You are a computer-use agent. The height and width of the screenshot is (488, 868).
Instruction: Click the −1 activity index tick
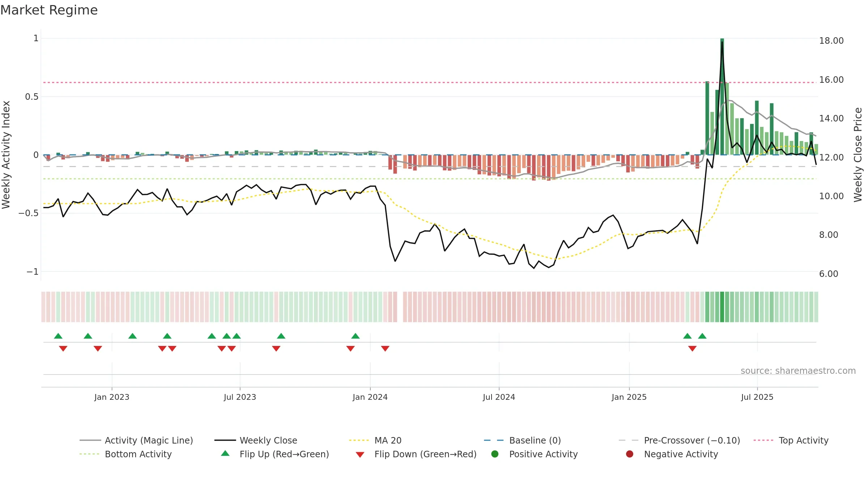pos(32,271)
